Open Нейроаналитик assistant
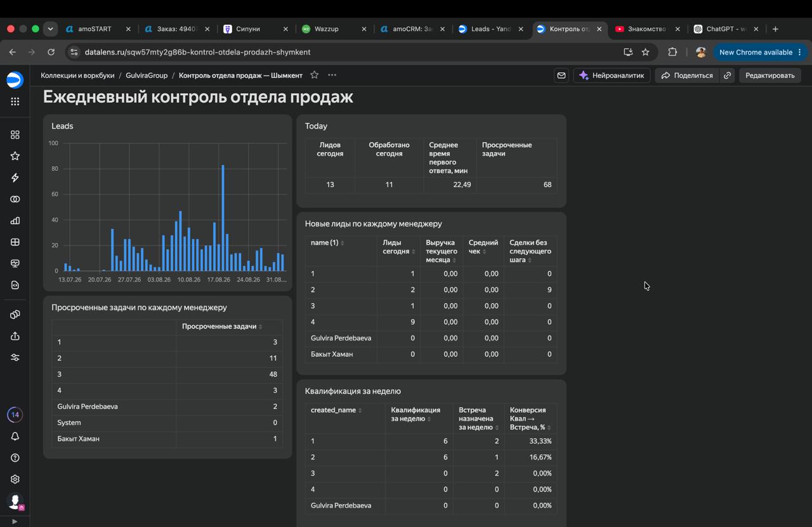This screenshot has width=812, height=527. (612, 75)
